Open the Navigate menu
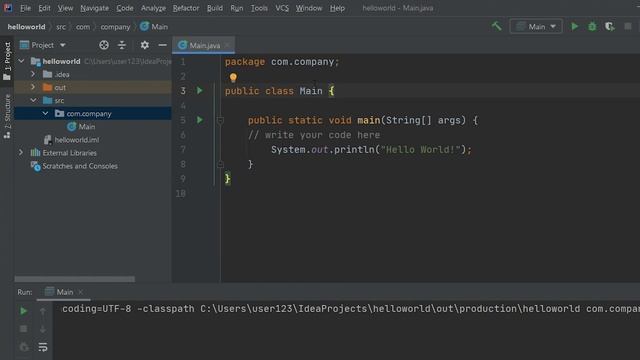Screen dimensions: 640x360 [x=95, y=8]
